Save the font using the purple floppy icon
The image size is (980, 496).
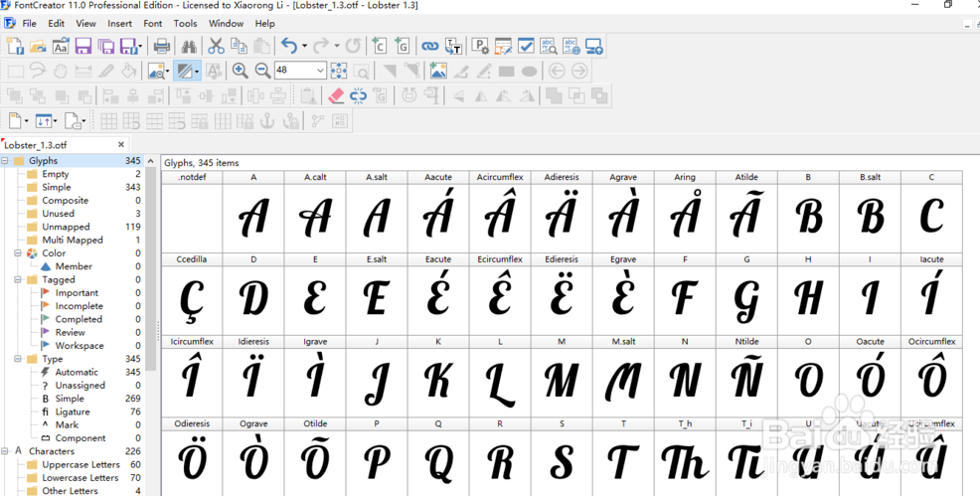83,46
